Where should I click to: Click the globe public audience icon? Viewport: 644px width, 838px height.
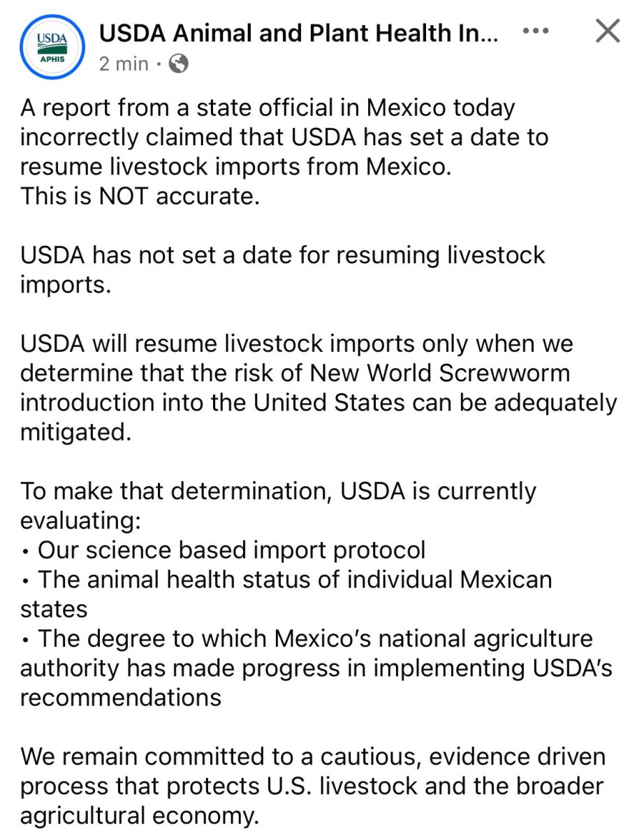pyautogui.click(x=179, y=64)
